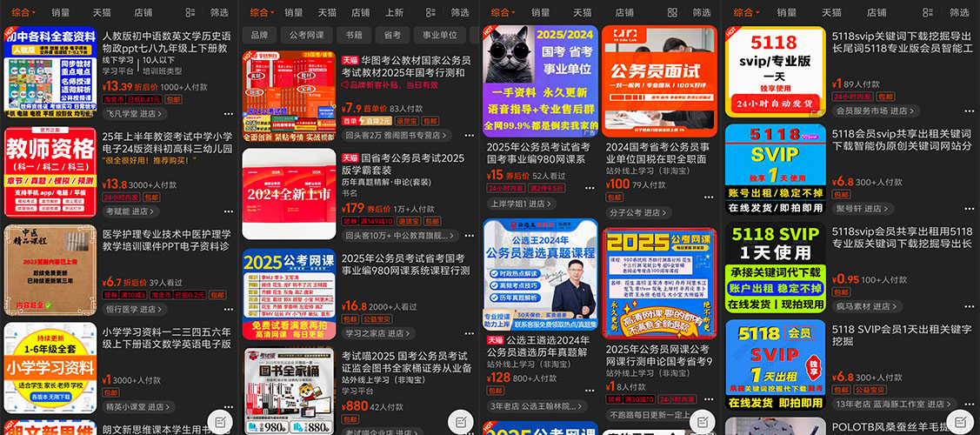Enter the 学习之家店 shop
The image size is (980, 435).
coord(377,334)
